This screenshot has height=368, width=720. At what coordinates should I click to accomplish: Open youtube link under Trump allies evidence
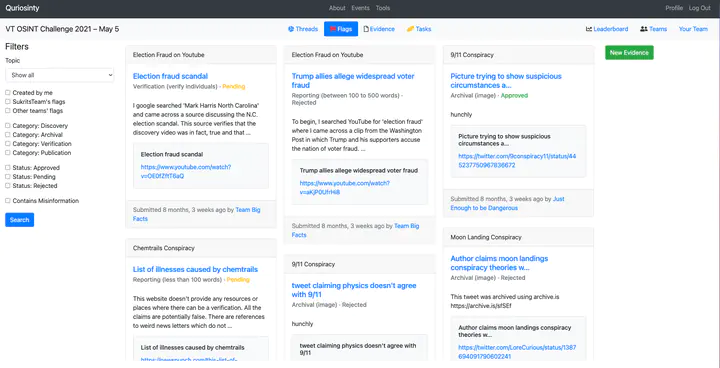coord(345,187)
